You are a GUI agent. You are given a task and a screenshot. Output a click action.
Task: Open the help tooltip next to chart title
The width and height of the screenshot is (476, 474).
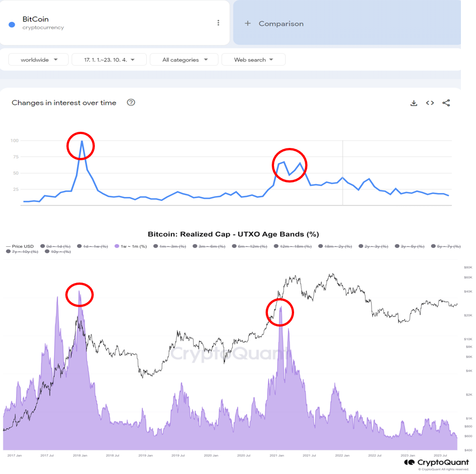(x=131, y=103)
